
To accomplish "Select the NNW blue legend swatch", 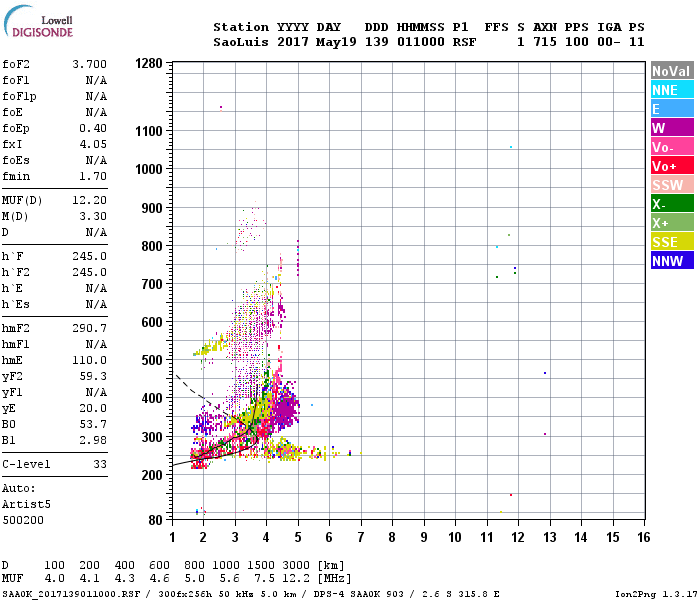I will (672, 261).
